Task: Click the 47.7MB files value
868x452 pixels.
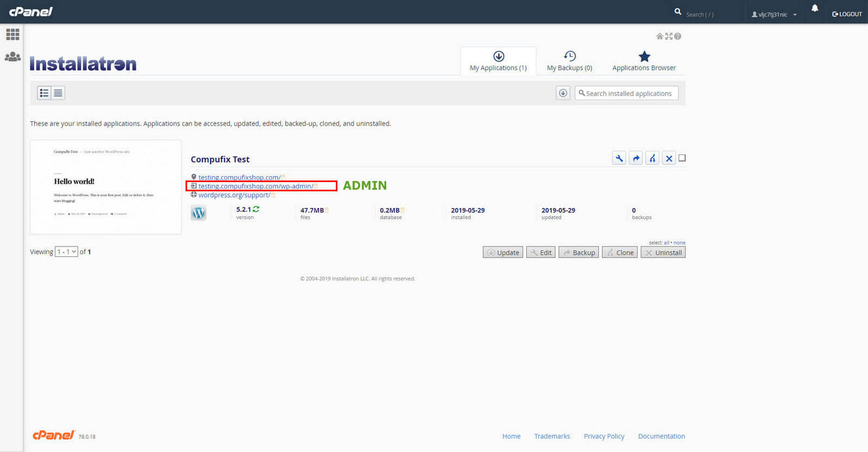Action: click(x=312, y=210)
